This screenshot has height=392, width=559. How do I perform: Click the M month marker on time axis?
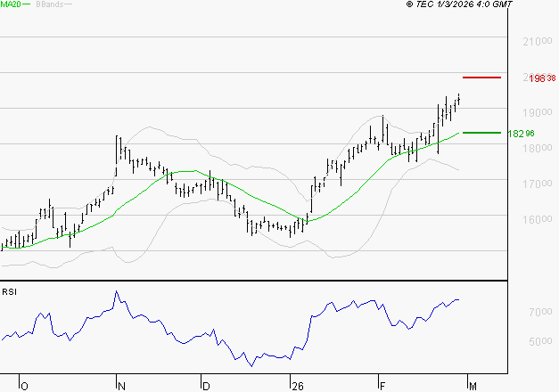pyautogui.click(x=473, y=386)
